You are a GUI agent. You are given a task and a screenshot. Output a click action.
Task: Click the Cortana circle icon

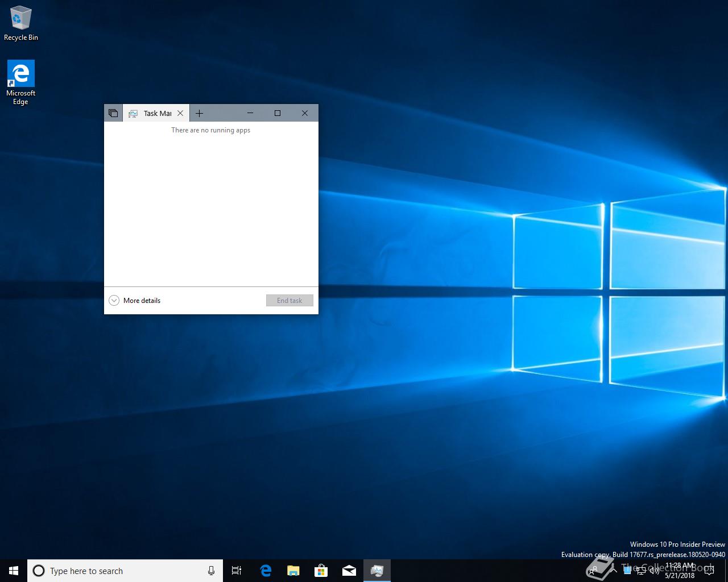(x=39, y=571)
